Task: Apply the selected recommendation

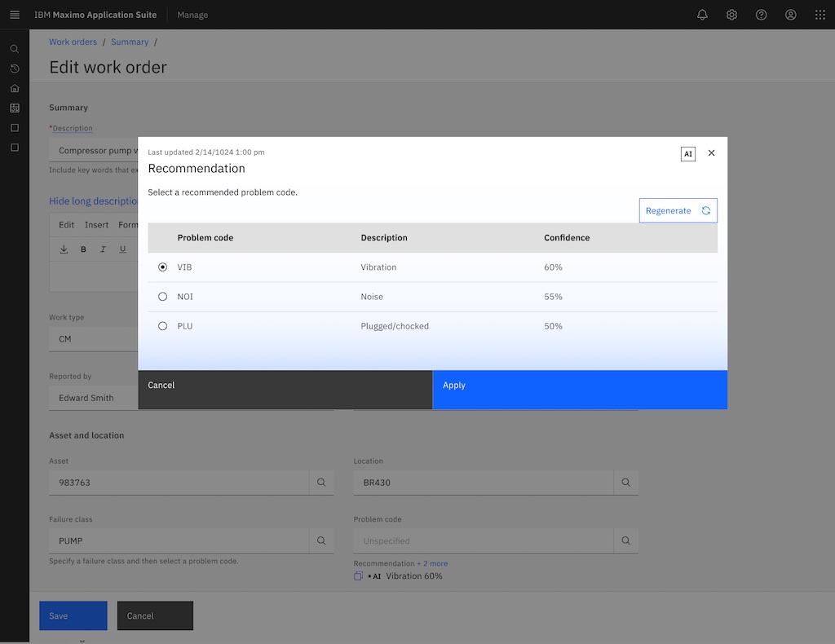Action: (580, 390)
